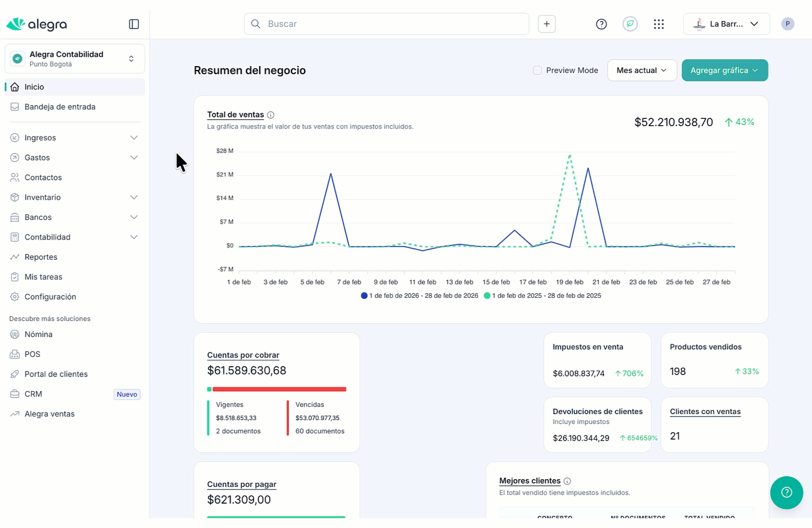Click the Inicio home icon
Viewport: 812px width, 528px height.
point(15,87)
